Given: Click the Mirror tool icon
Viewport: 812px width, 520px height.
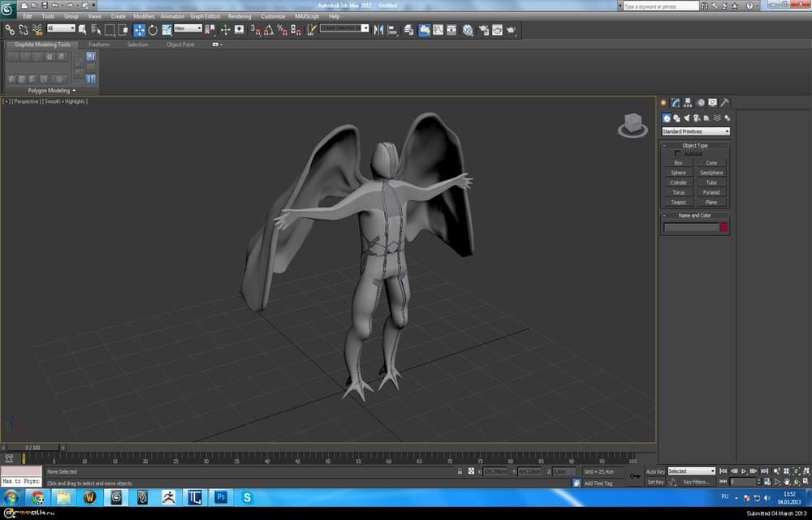Looking at the screenshot, I should tap(379, 30).
